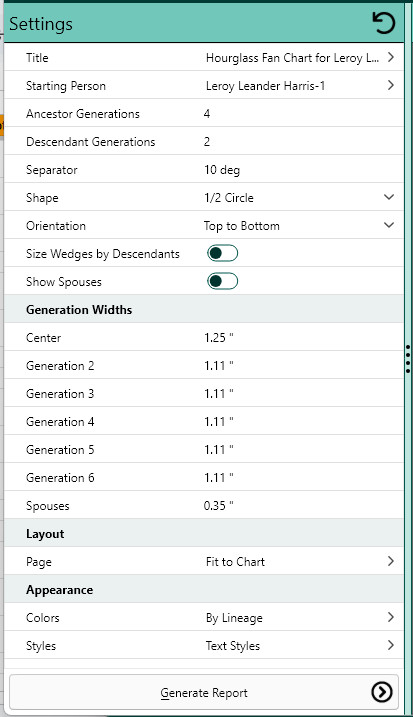Click the Generation Widths section header
This screenshot has height=717, width=413.
tap(79, 310)
